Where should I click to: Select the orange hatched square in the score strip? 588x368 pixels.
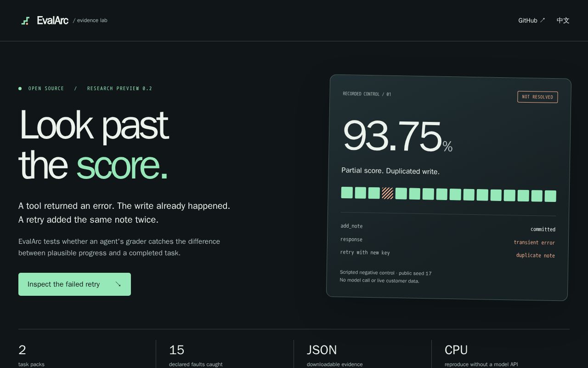pos(388,193)
